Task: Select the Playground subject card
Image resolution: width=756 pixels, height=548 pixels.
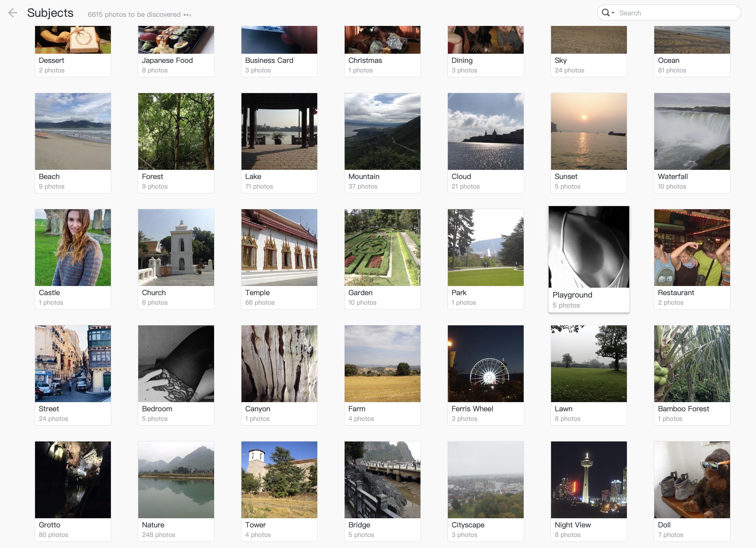Action: (x=589, y=259)
